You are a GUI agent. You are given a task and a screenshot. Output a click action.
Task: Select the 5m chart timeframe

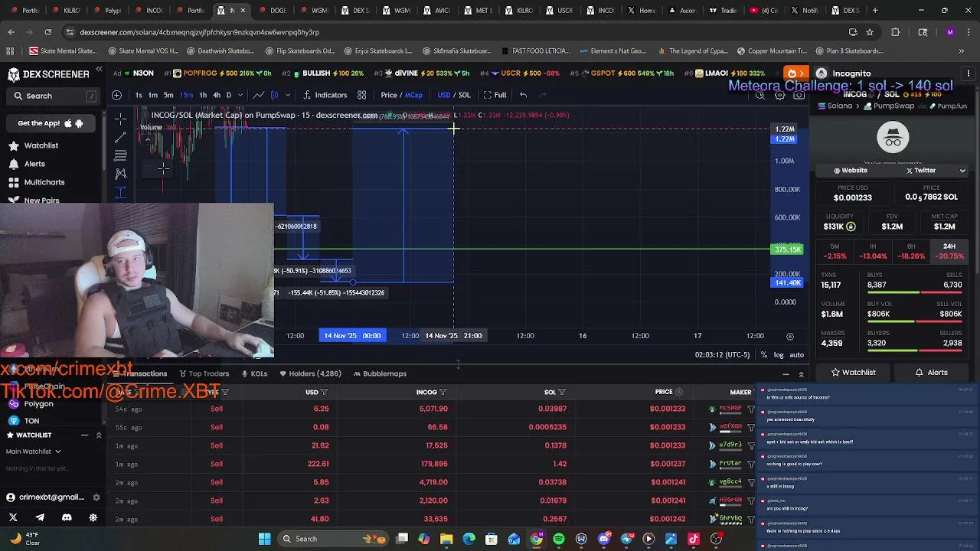[x=168, y=95]
